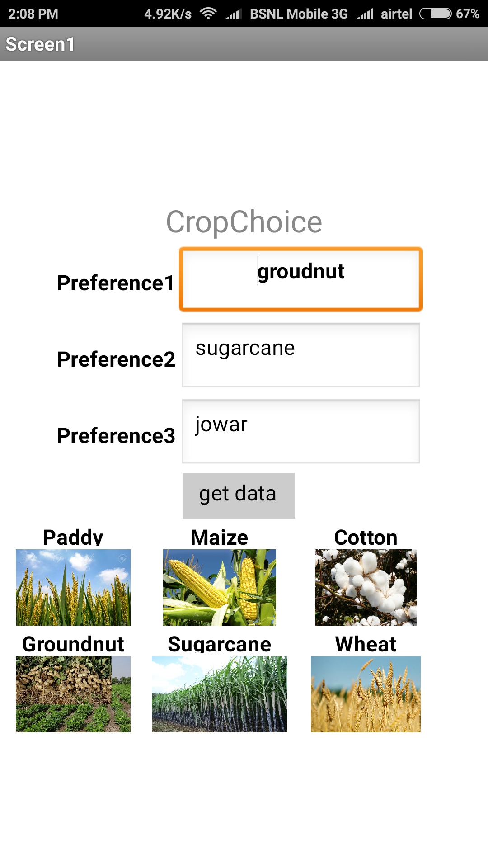Tap the CropChoice heading text

pos(244,222)
